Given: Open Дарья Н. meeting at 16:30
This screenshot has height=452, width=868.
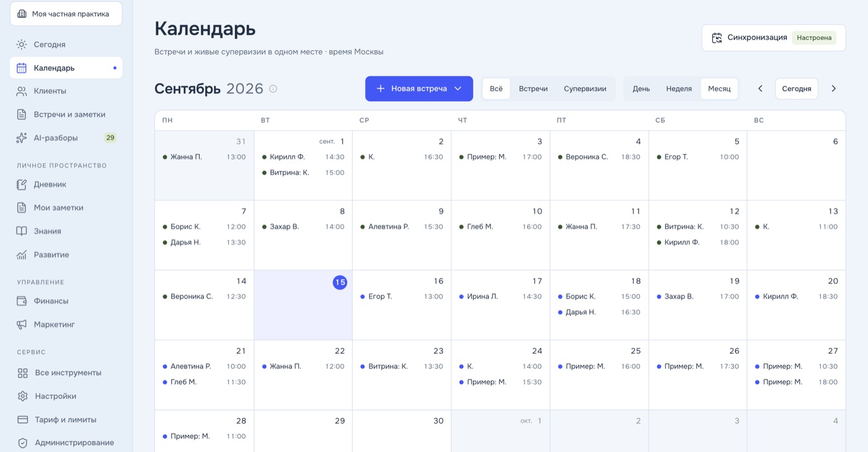Looking at the screenshot, I should [x=599, y=312].
